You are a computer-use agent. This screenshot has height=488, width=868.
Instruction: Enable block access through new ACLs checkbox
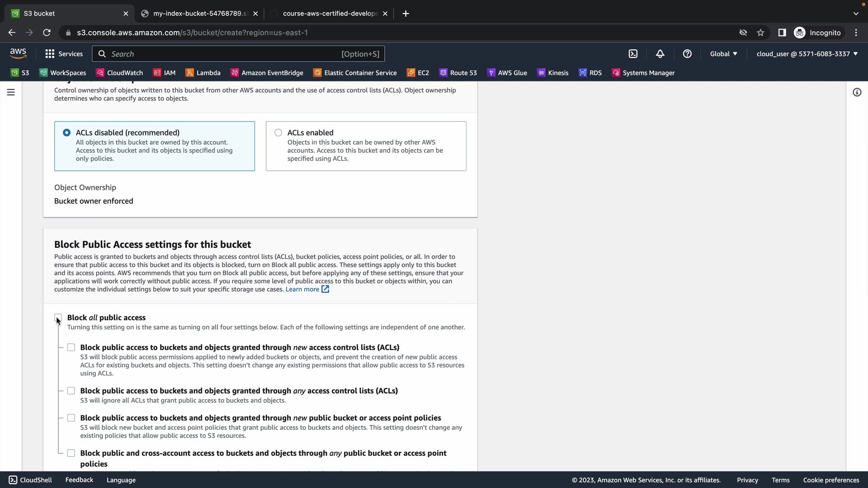pos(71,347)
